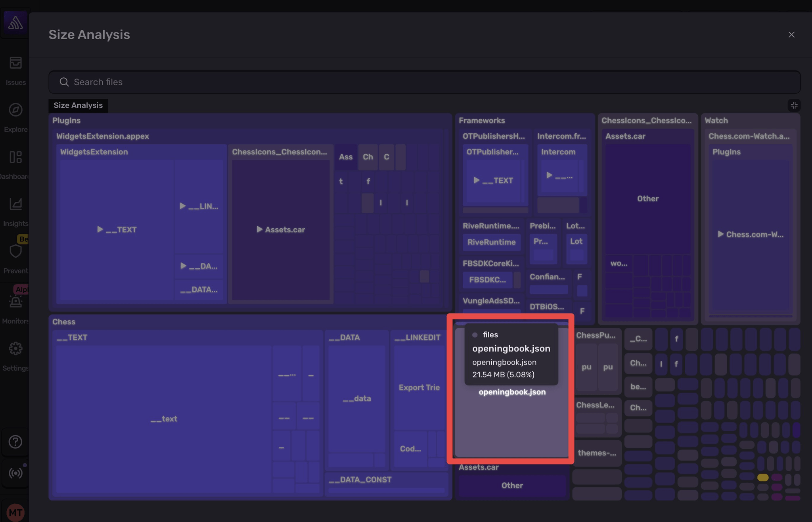Click the Search files input field
The image size is (812, 522).
(x=278, y=82)
